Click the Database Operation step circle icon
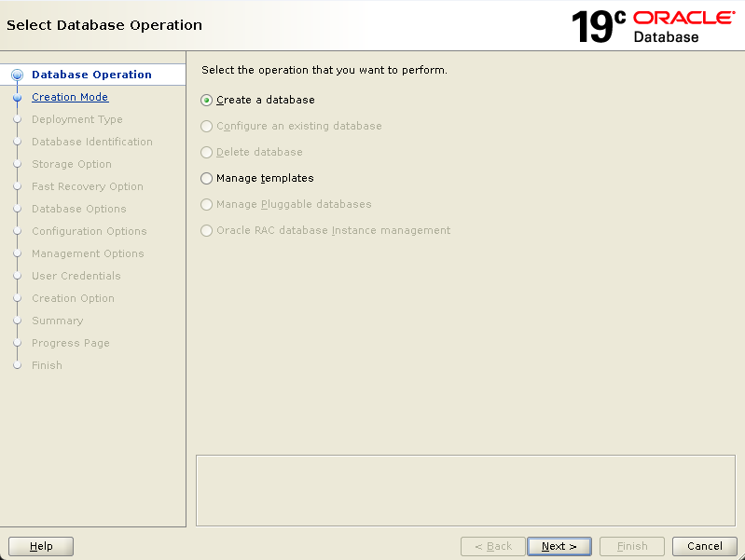 (x=17, y=75)
